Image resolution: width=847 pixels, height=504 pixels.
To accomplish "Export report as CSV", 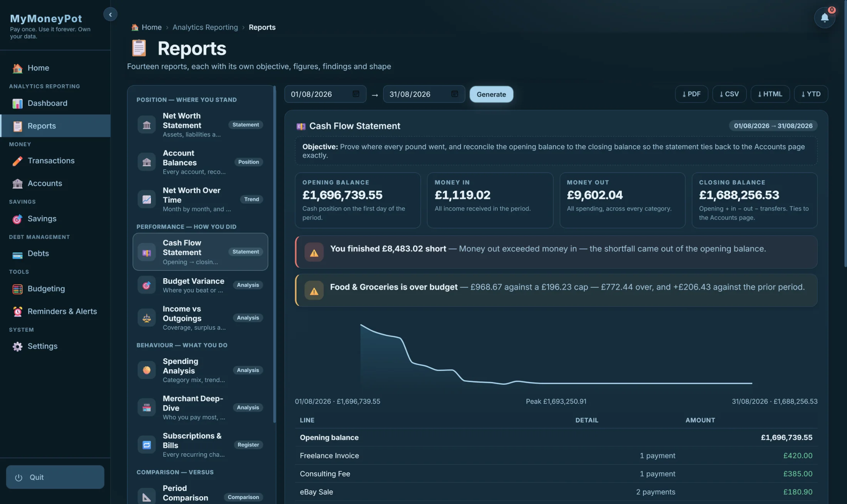I will pyautogui.click(x=729, y=94).
